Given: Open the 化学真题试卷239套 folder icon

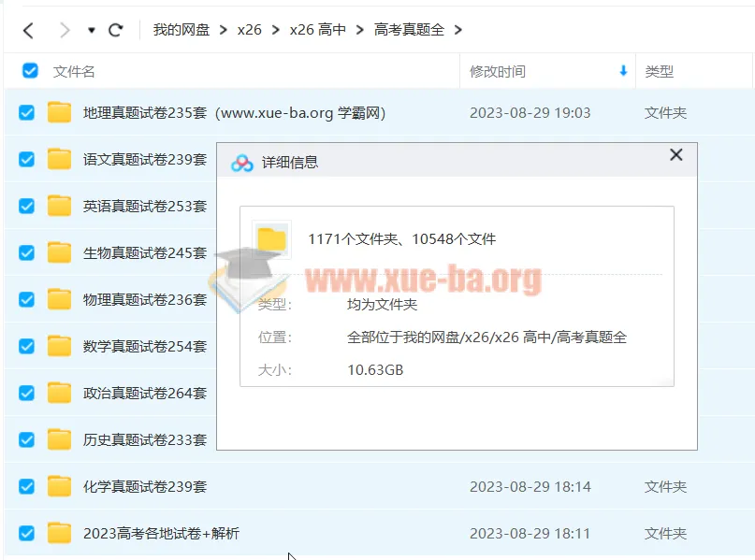Looking at the screenshot, I should point(59,486).
